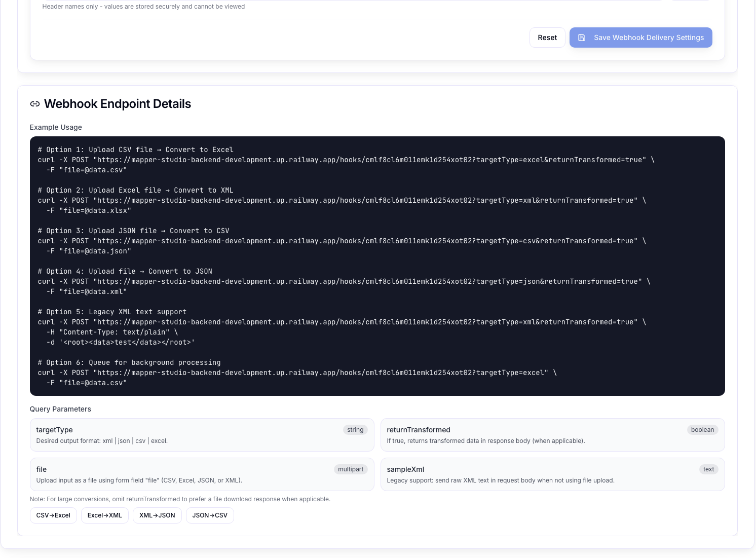This screenshot has height=558, width=756.
Task: Click Save Webhook Delivery Settings
Action: click(649, 38)
